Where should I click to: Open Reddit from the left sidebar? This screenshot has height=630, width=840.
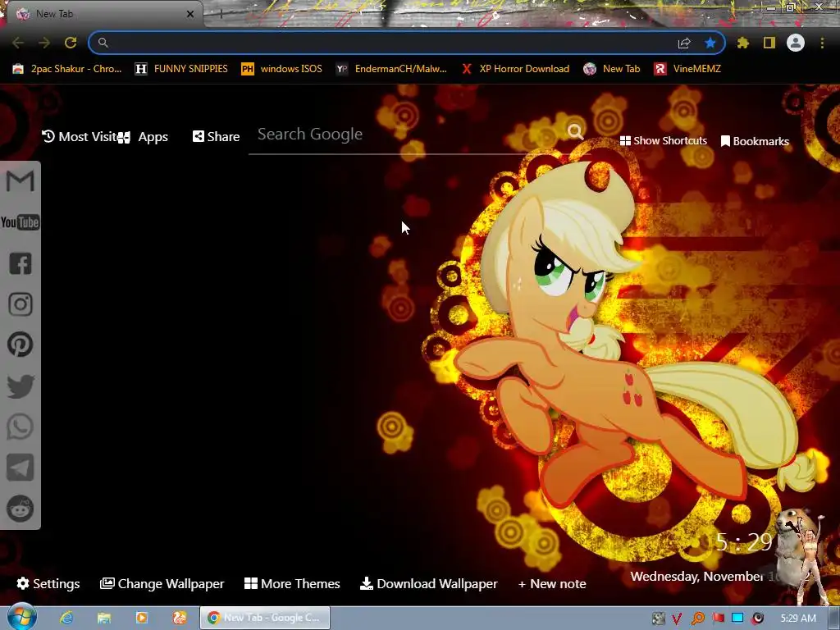pos(21,509)
